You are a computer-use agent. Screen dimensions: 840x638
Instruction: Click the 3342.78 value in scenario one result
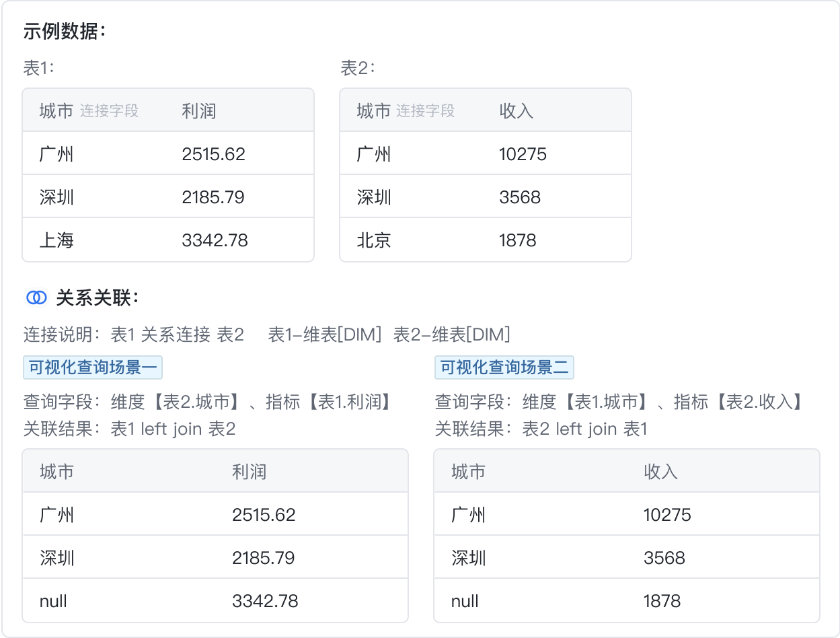point(265,601)
